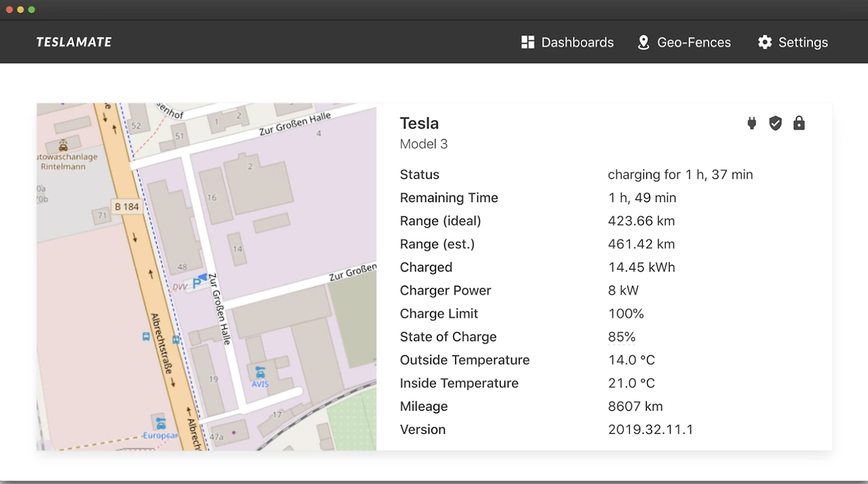The image size is (868, 484).
Task: Open the Settings page
Action: pyautogui.click(x=793, y=42)
